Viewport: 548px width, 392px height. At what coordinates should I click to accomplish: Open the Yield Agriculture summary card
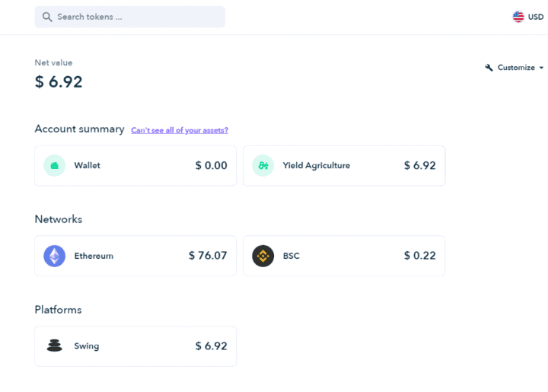coord(344,165)
